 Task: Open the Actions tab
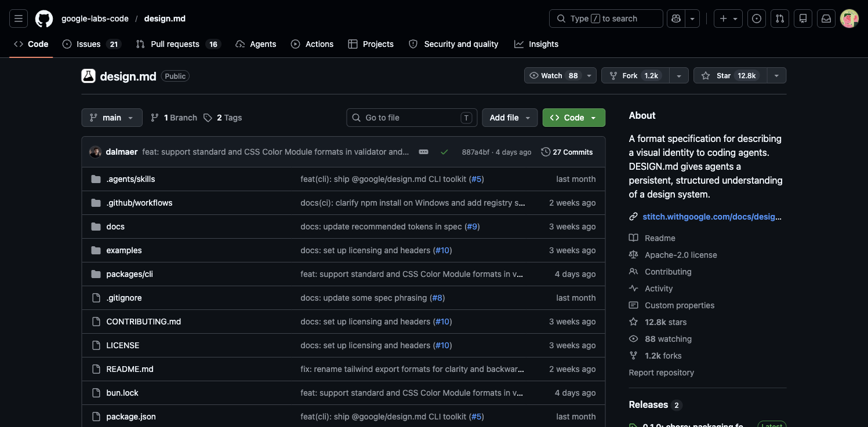[312, 44]
